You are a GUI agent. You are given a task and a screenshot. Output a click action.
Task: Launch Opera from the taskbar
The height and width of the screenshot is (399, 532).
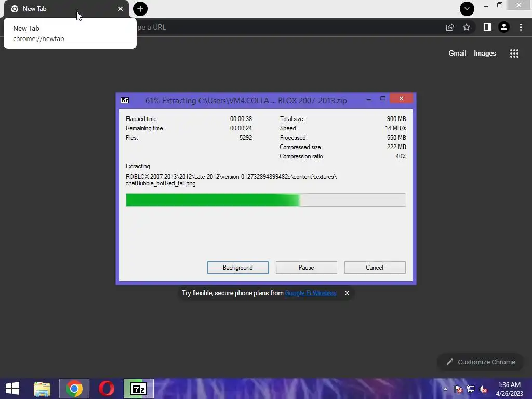pos(106,389)
